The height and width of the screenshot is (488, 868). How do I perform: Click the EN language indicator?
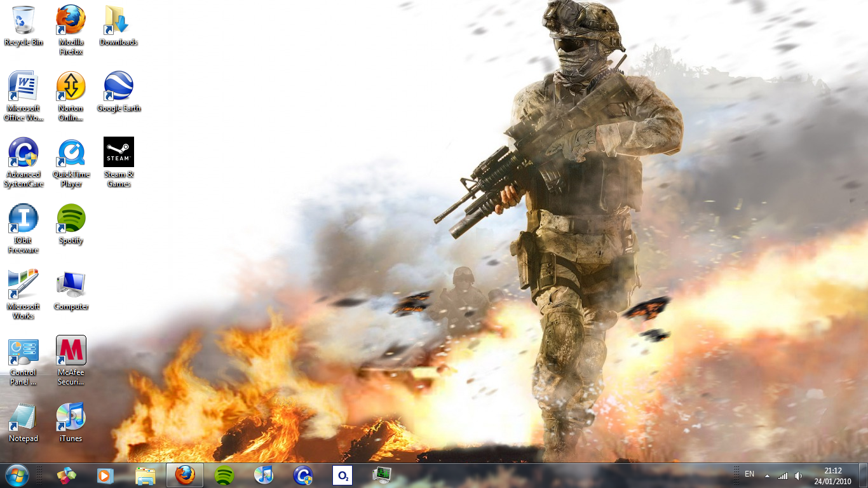coord(749,474)
